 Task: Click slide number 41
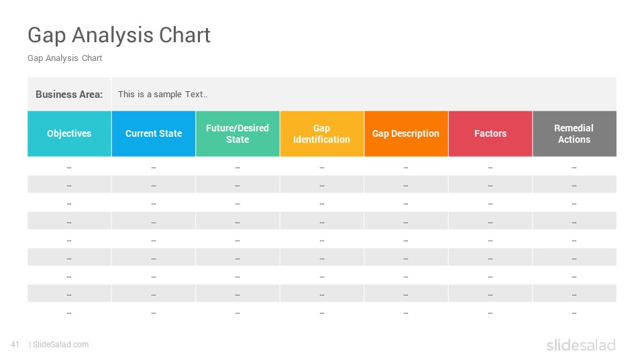tap(15, 345)
